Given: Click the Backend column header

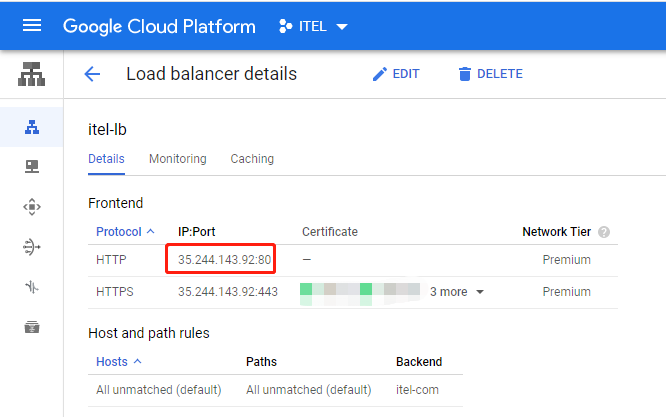Looking at the screenshot, I should (419, 362).
